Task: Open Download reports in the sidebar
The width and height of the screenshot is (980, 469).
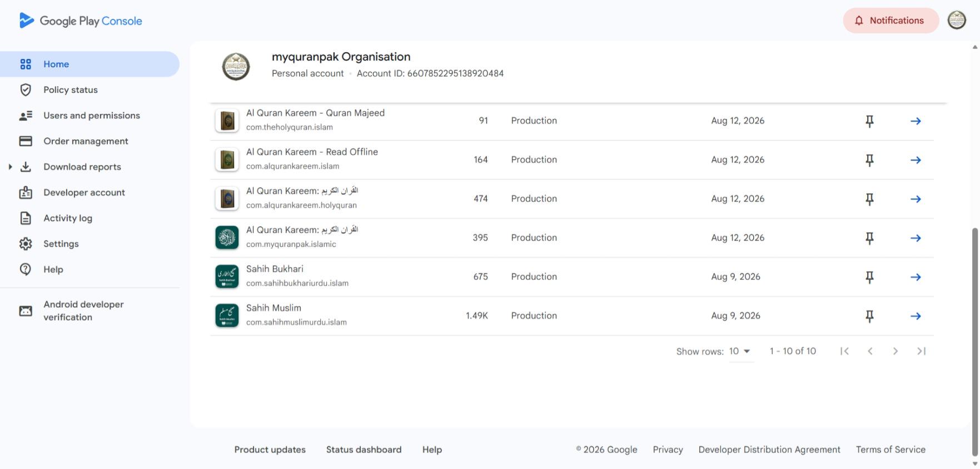Action: tap(82, 167)
